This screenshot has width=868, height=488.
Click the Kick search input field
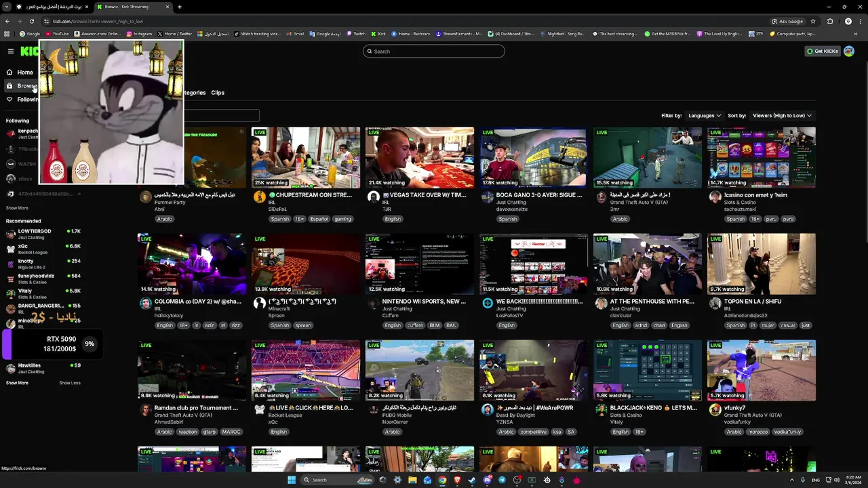pos(434,52)
